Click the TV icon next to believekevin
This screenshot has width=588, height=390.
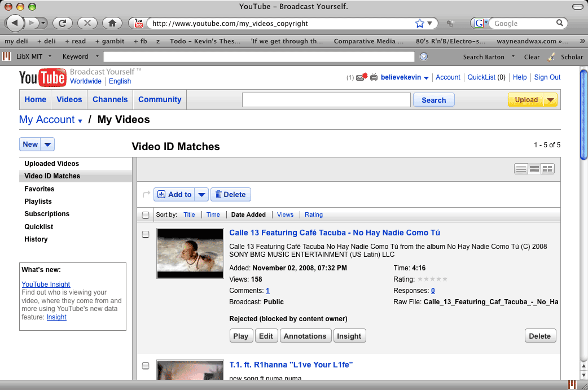[374, 77]
